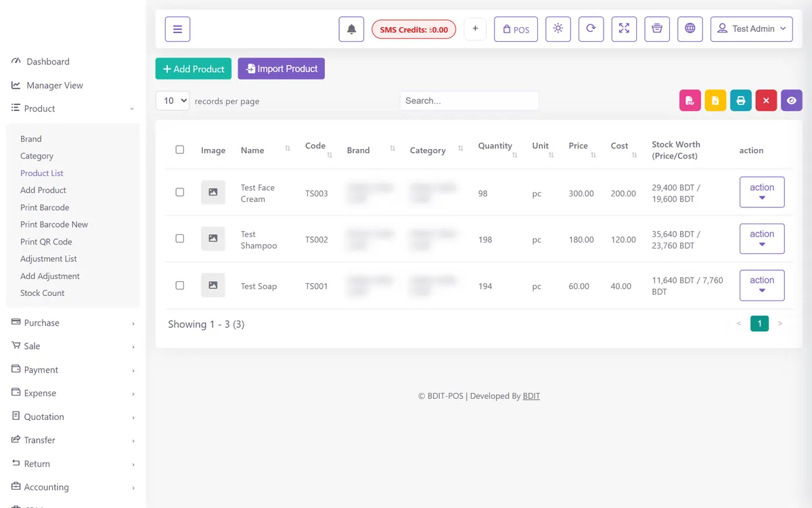Print the product table

(x=741, y=100)
